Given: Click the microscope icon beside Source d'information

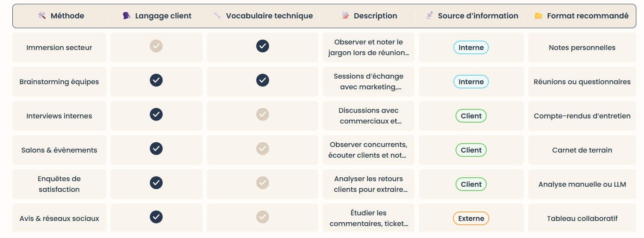Looking at the screenshot, I should pos(429,16).
